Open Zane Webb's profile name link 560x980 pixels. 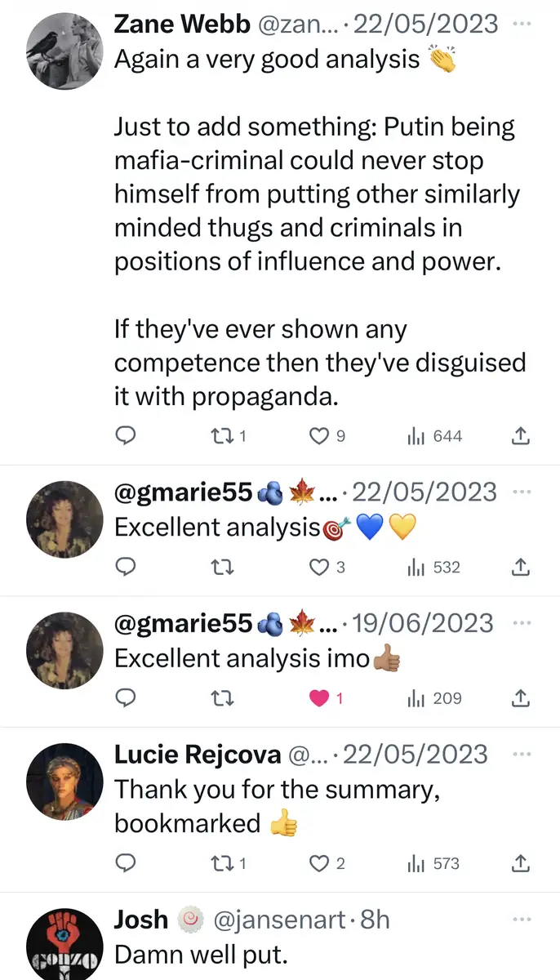(x=181, y=24)
